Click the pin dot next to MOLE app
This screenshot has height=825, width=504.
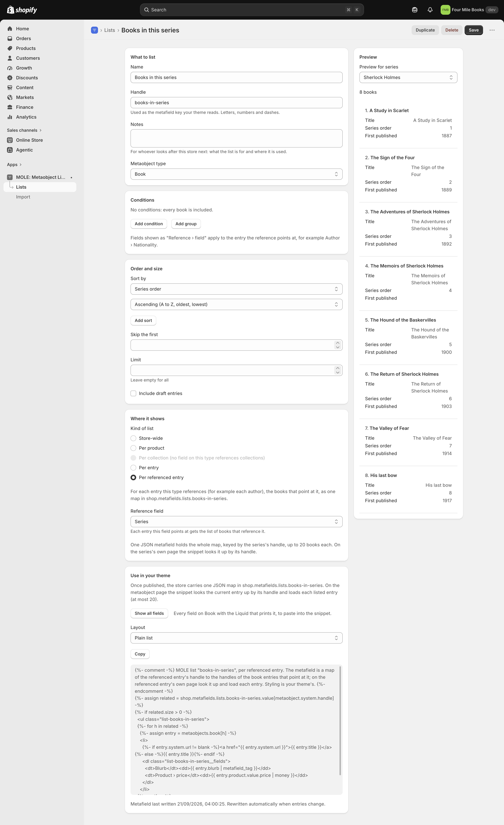click(x=71, y=177)
